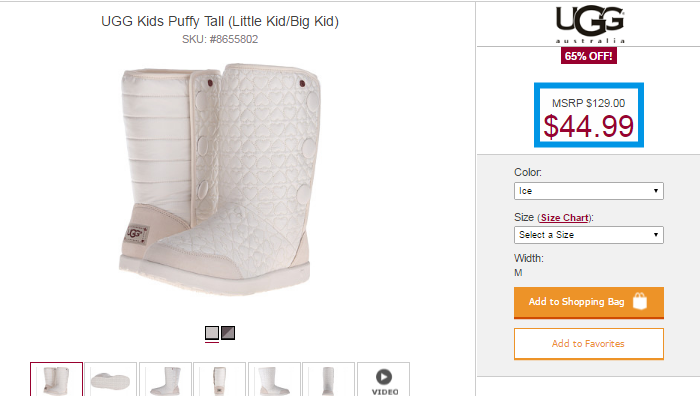
Task: Click the Color dropdown arrow
Action: pyautogui.click(x=656, y=191)
